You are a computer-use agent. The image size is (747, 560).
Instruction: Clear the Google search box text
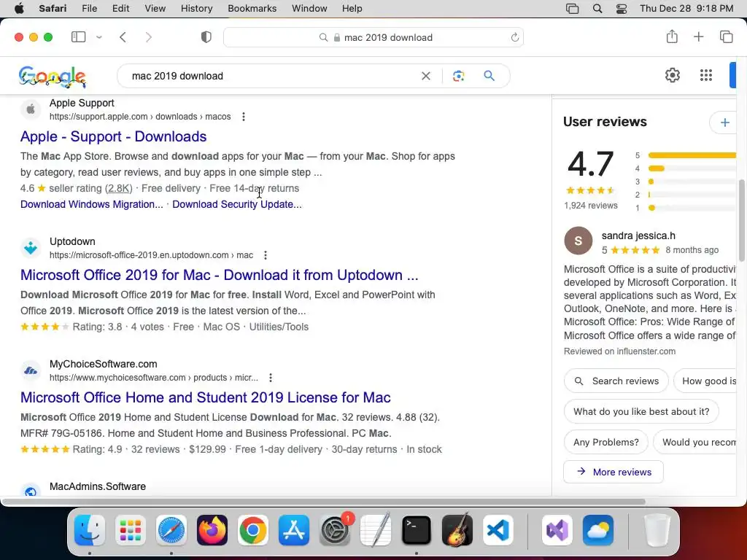[x=426, y=76]
